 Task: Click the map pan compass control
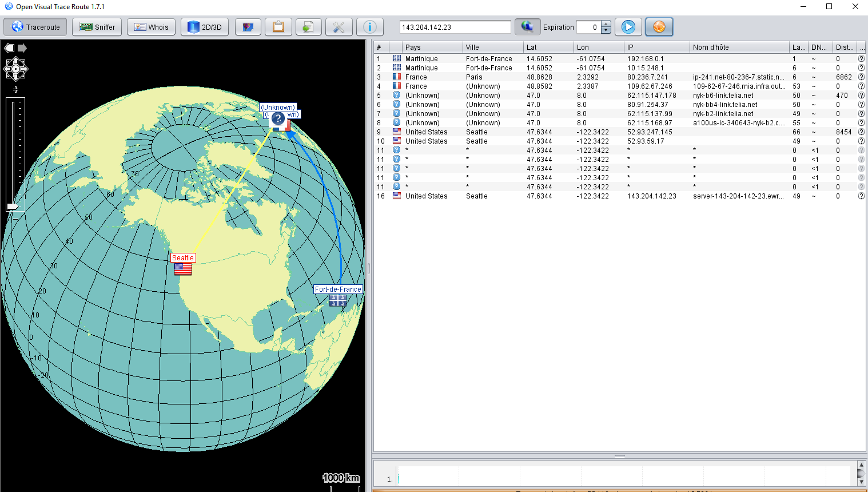15,69
